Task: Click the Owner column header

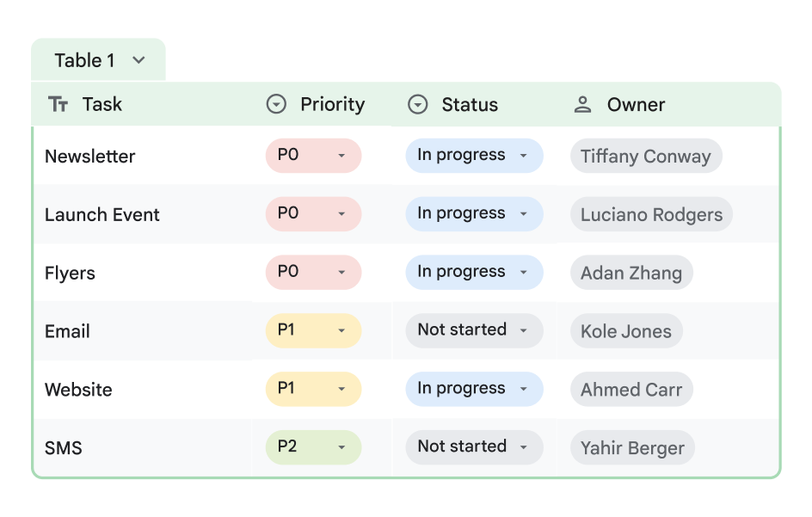Action: [636, 105]
